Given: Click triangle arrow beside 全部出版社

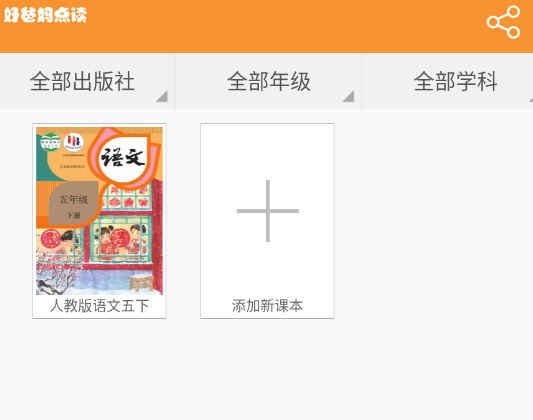Looking at the screenshot, I should (x=162, y=96).
